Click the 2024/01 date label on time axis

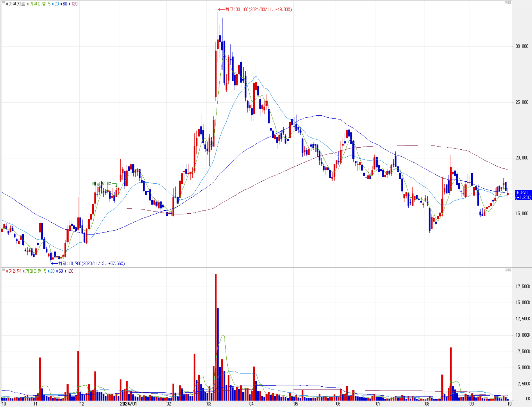coord(128,404)
